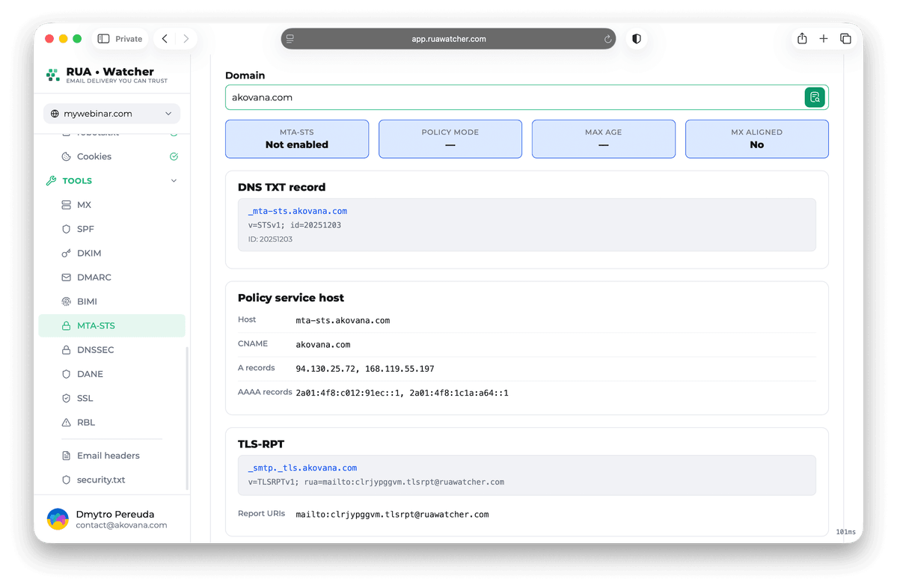Click the green check next to Cookies

[174, 156]
